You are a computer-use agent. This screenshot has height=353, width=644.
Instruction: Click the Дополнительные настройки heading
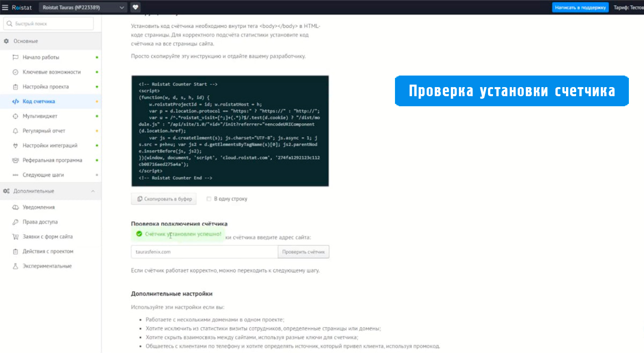(172, 294)
